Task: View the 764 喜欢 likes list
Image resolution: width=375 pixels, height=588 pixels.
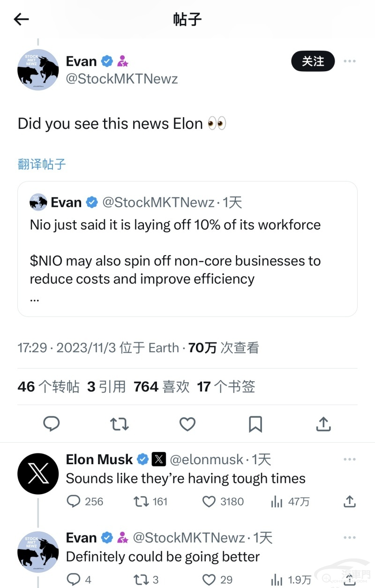Action: click(x=162, y=387)
